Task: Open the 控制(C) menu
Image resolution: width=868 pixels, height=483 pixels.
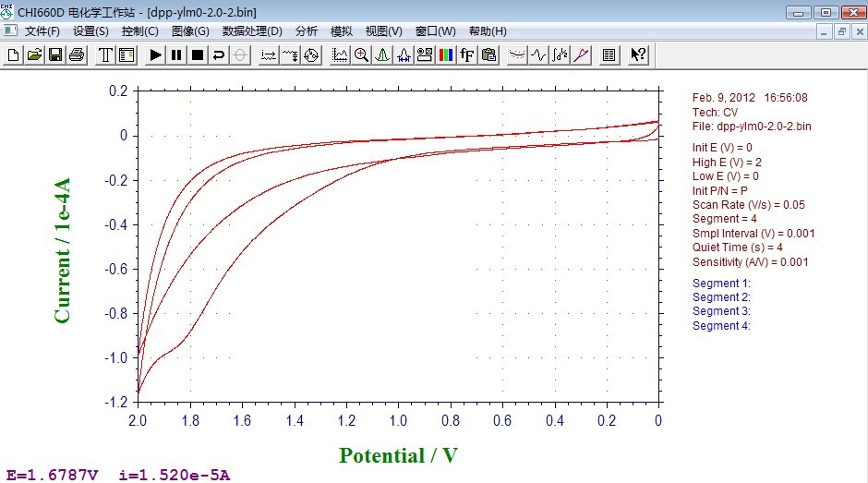Action: point(140,31)
